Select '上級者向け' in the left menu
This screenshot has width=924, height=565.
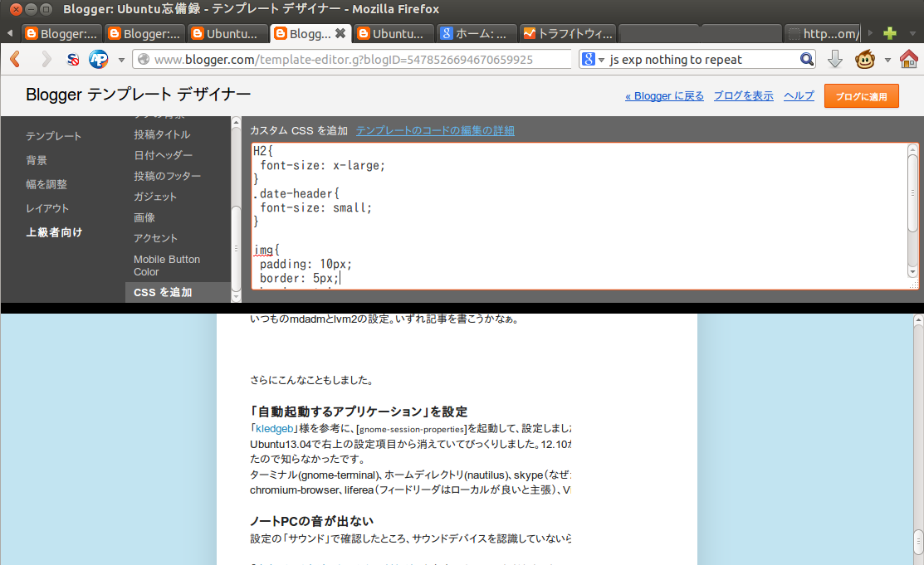pos(54,232)
